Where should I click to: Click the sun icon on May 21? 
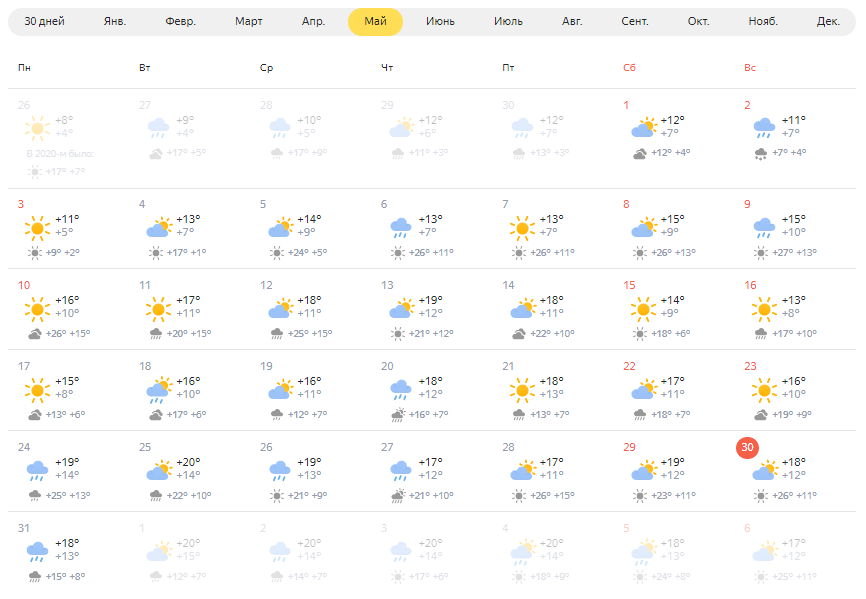click(522, 390)
